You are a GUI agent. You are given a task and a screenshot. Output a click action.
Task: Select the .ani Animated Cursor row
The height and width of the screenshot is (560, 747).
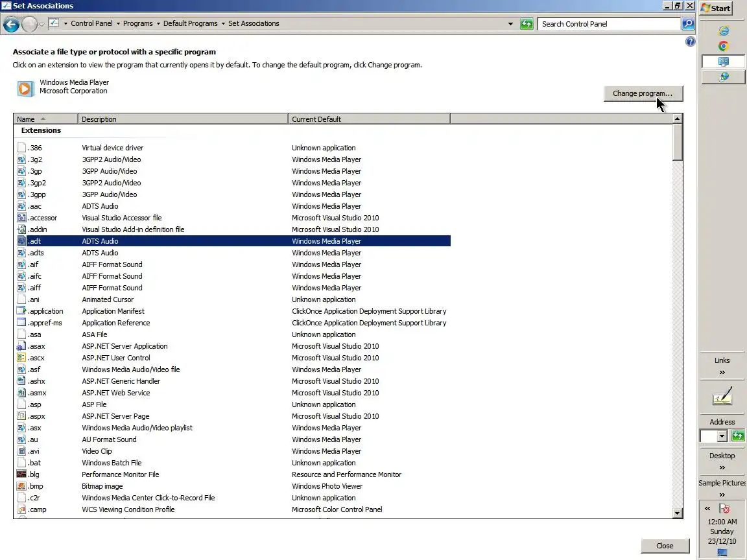(x=233, y=299)
